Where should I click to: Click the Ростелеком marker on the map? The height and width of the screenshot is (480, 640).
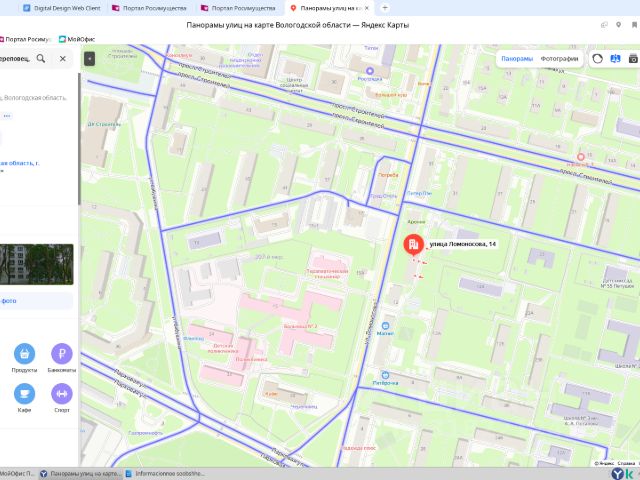370,71
